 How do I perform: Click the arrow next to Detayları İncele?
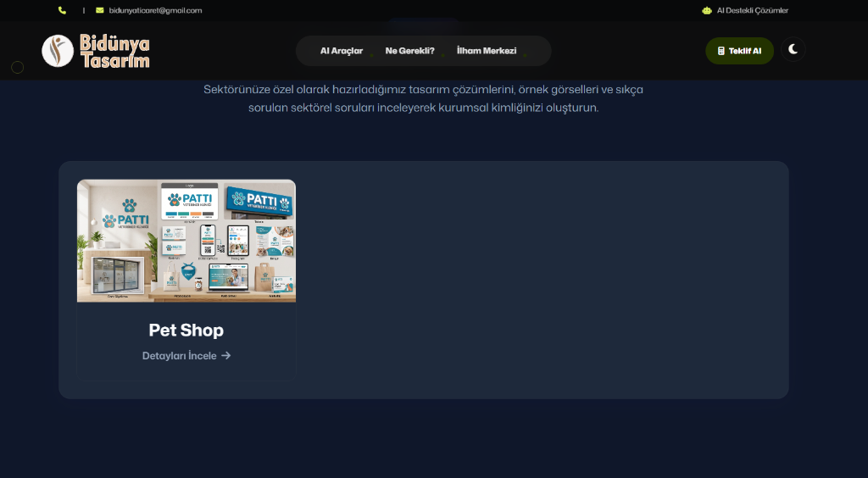pyautogui.click(x=225, y=356)
